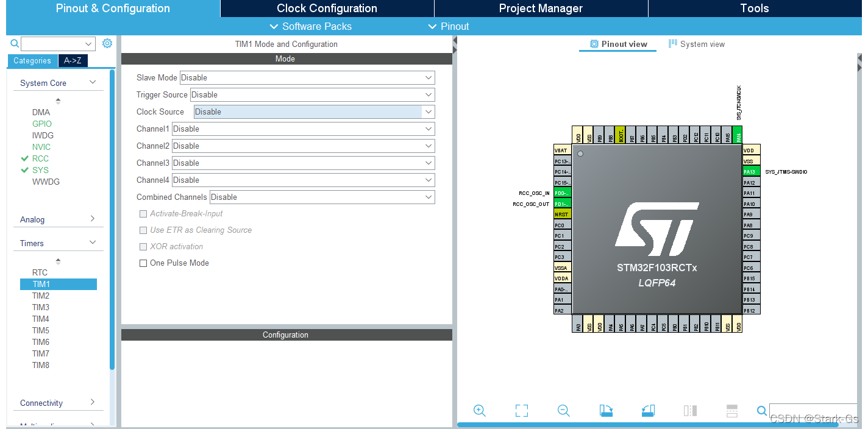The height and width of the screenshot is (429, 868).
Task: Expand the Slave Mode dropdown
Action: click(x=429, y=77)
